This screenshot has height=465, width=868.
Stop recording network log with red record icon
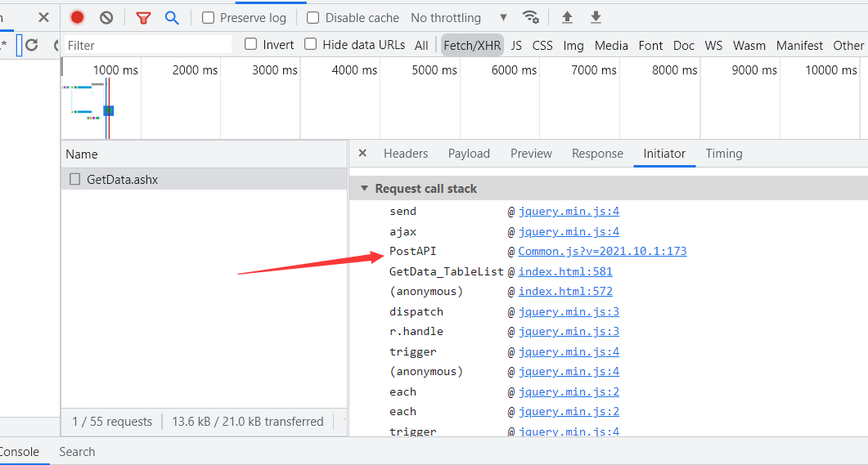(77, 18)
